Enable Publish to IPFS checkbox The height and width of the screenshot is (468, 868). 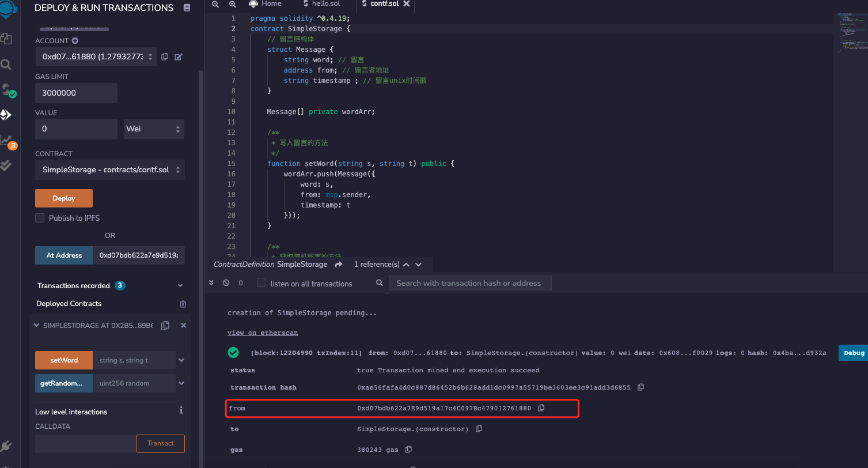40,218
